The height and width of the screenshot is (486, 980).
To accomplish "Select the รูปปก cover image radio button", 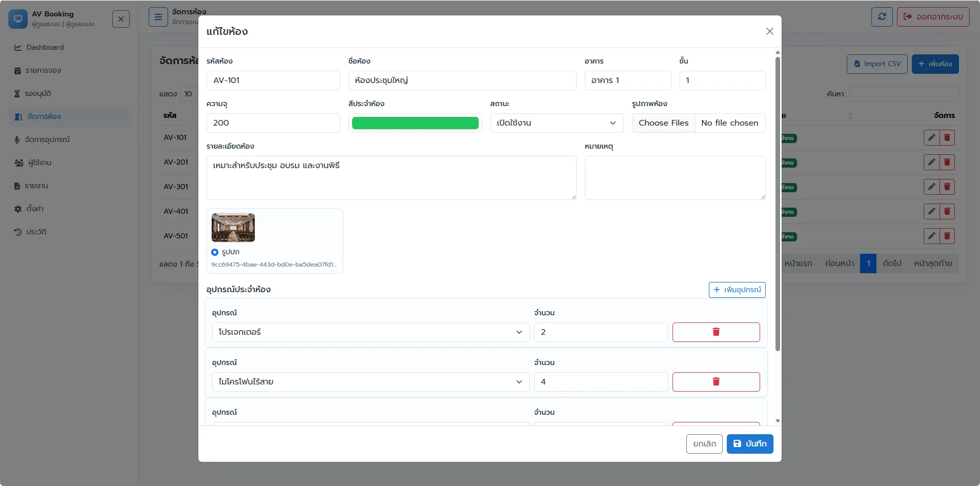I will pos(215,252).
